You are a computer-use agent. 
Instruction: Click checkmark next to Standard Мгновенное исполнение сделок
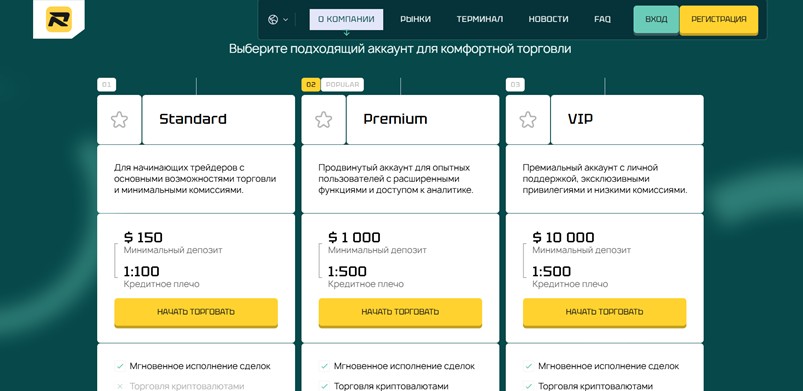pyautogui.click(x=120, y=366)
